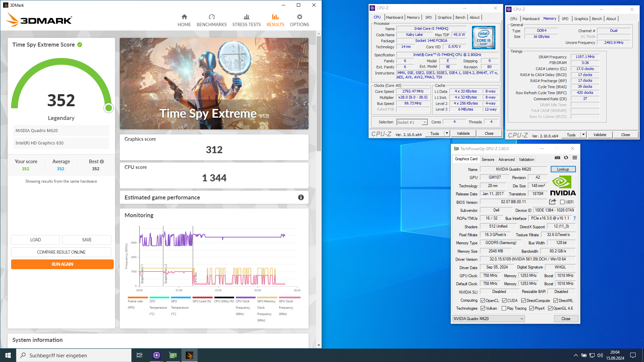Click the NVIDIA logo in GPU-Z
644x362 pixels.
563,186
